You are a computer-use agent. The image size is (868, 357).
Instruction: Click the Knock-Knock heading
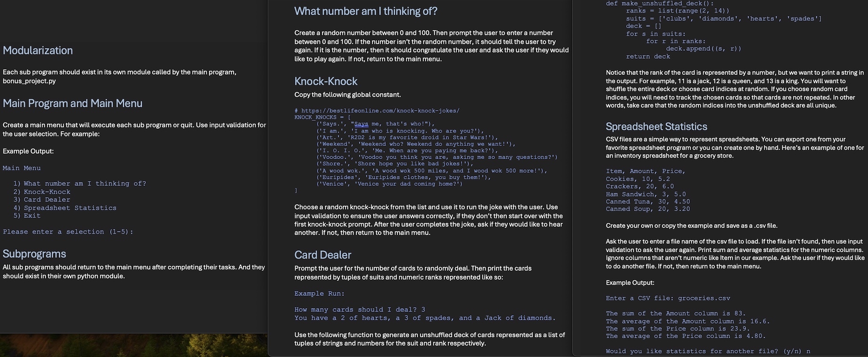coord(326,81)
